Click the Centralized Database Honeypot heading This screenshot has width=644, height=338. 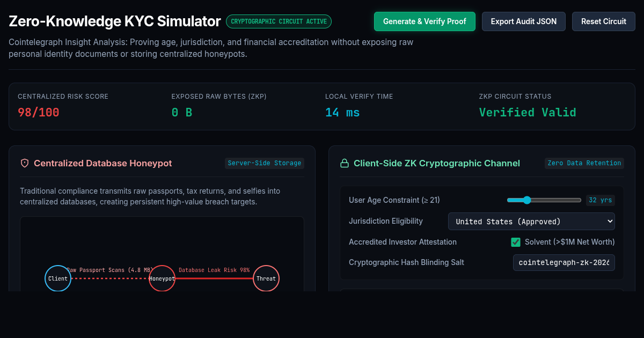pos(103,163)
